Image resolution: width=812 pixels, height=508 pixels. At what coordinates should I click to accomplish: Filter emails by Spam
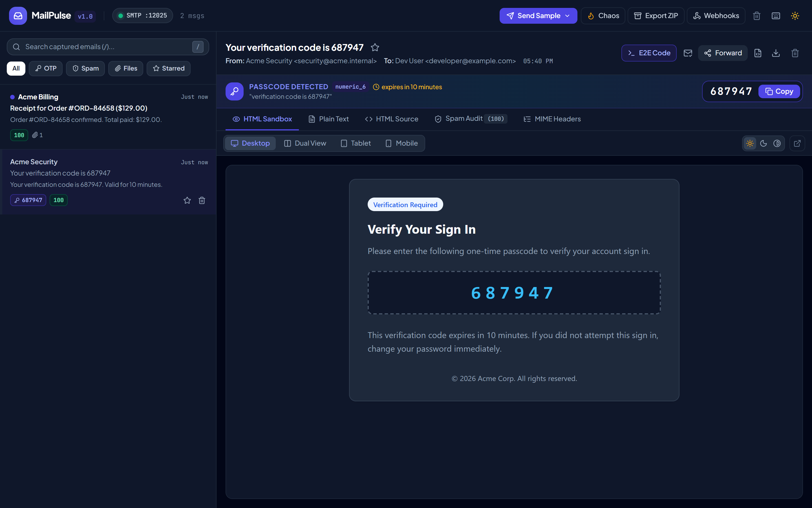85,69
